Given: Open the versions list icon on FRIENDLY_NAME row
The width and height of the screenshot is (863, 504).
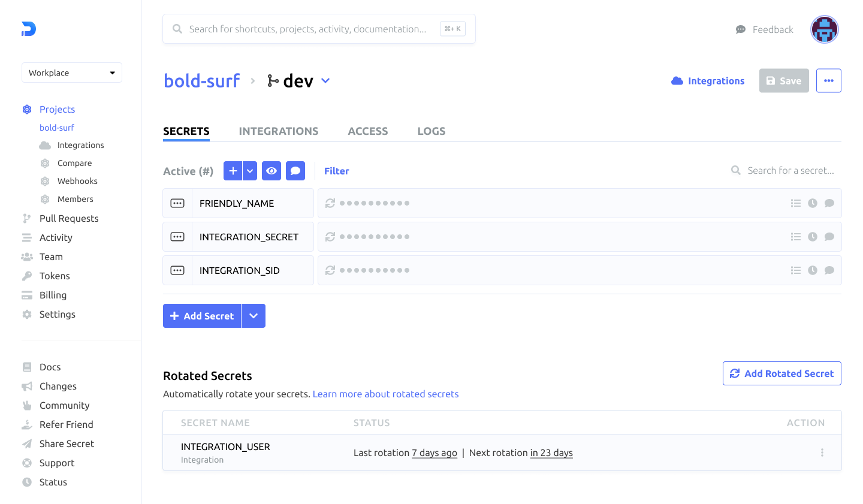Looking at the screenshot, I should 796,203.
